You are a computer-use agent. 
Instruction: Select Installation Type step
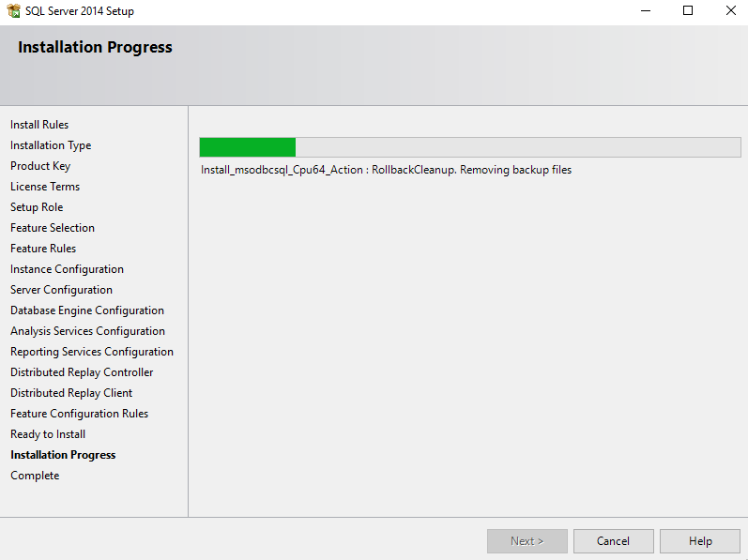pos(51,145)
